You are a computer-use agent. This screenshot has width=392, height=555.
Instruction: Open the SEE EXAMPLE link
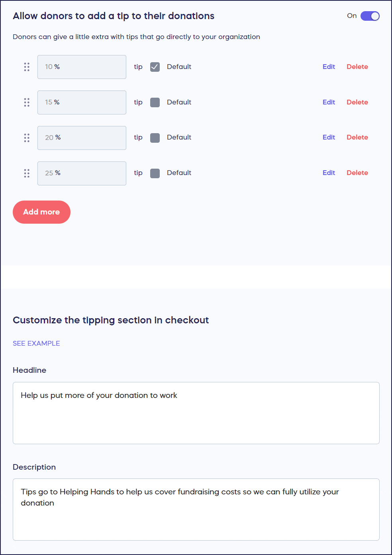[36, 343]
